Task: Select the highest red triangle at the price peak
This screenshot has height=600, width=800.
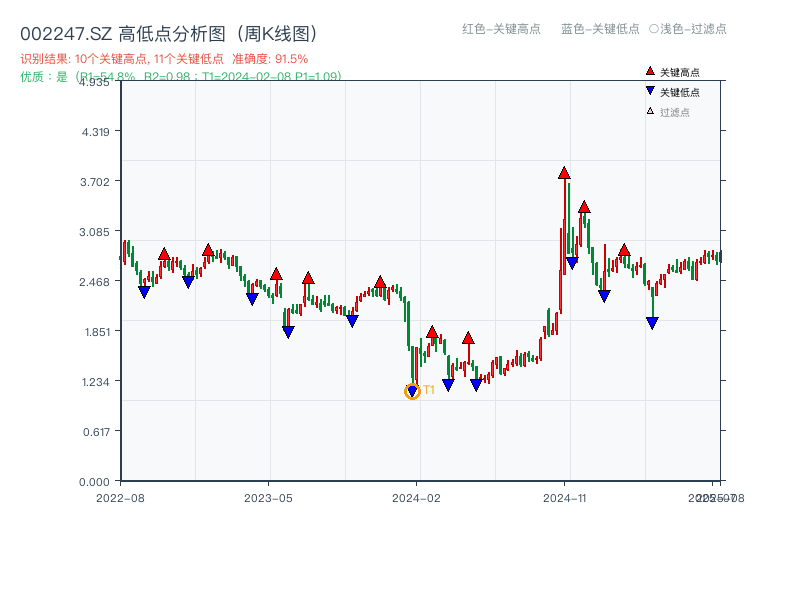Action: pyautogui.click(x=564, y=173)
